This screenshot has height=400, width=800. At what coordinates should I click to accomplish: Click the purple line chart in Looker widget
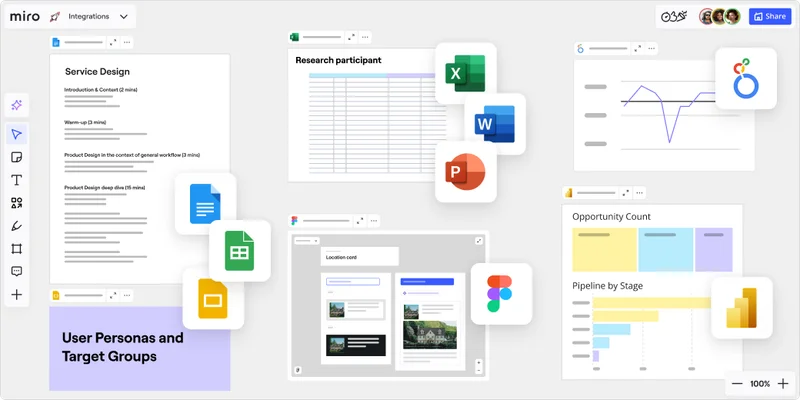[669, 113]
